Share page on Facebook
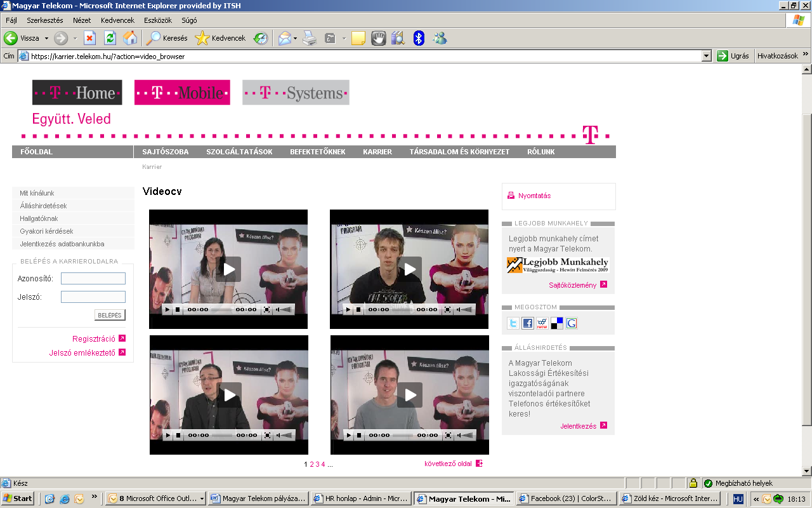 (528, 323)
